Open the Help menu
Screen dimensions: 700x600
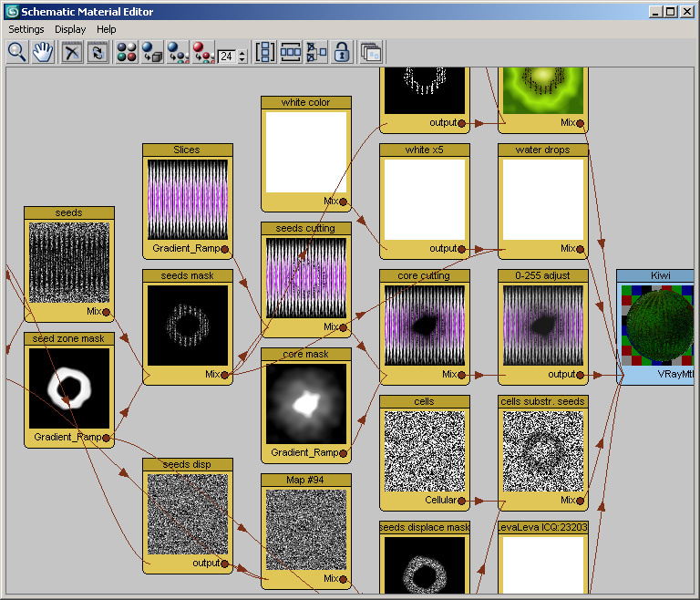pos(107,29)
